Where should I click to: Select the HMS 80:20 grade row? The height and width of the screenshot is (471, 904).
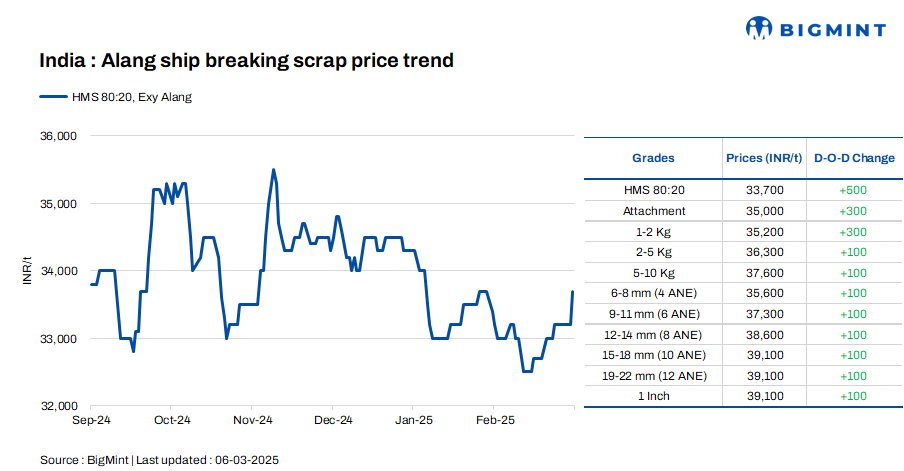click(653, 189)
